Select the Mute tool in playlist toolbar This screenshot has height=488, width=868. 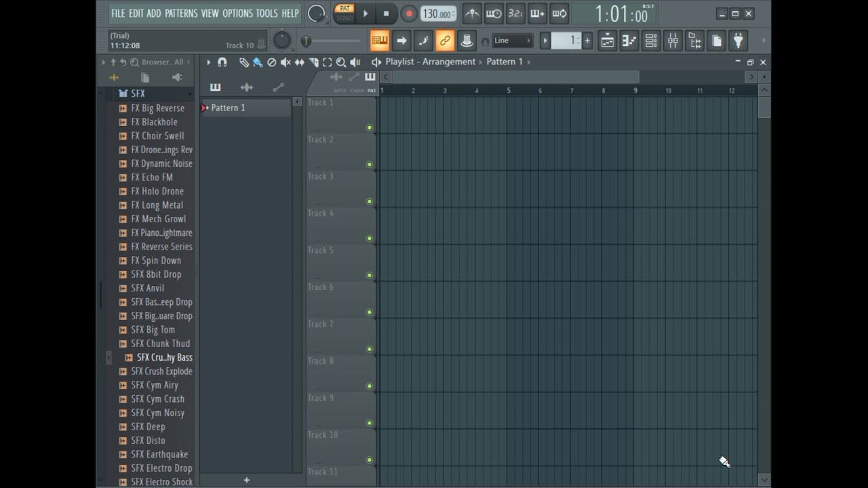click(285, 62)
